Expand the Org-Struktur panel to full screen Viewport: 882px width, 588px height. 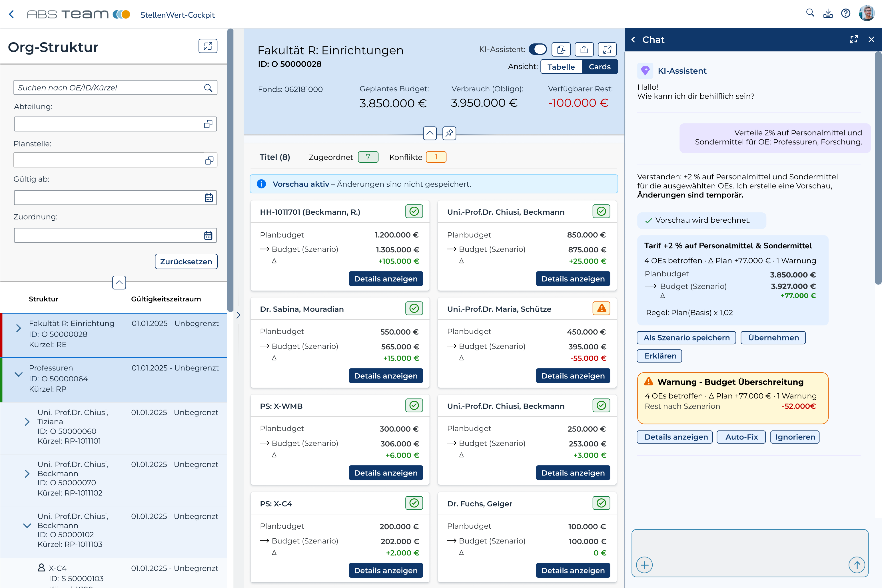click(208, 46)
